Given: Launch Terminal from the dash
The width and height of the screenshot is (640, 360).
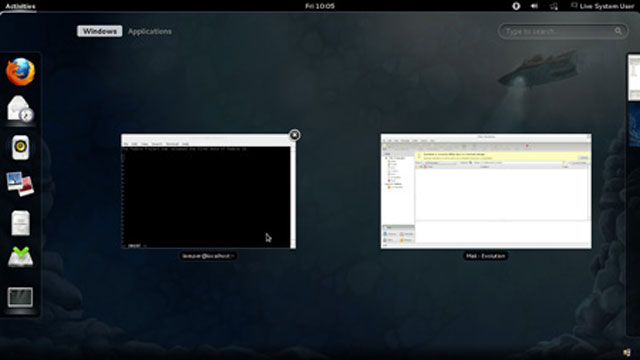Looking at the screenshot, I should point(20,297).
